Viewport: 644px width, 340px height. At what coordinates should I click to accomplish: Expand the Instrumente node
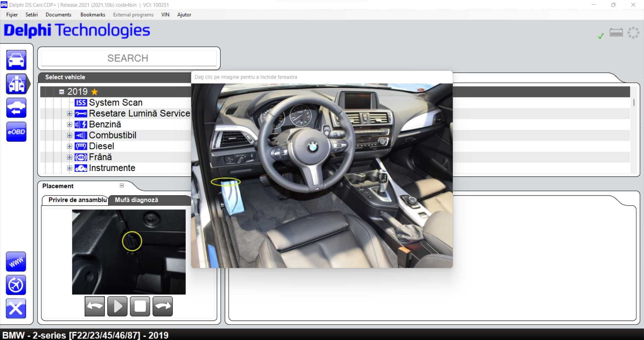click(69, 168)
